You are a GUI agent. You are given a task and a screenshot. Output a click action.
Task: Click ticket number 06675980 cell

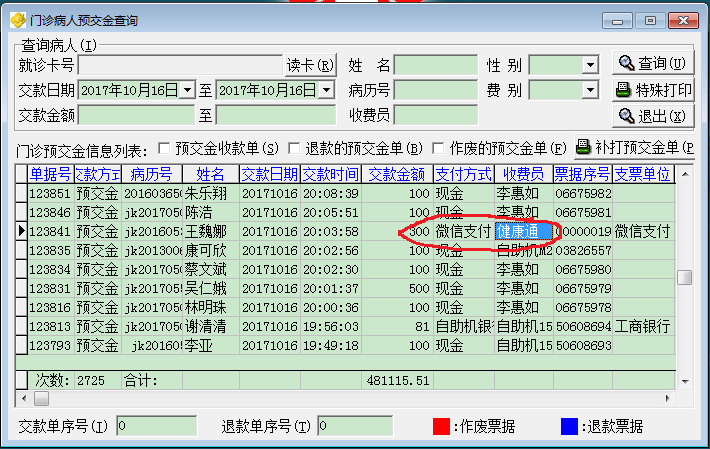pyautogui.click(x=583, y=270)
